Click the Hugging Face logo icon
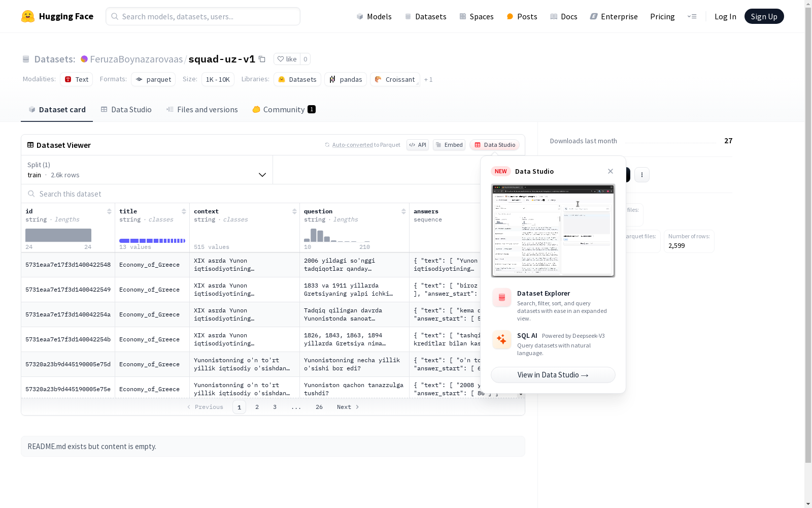 (x=28, y=16)
